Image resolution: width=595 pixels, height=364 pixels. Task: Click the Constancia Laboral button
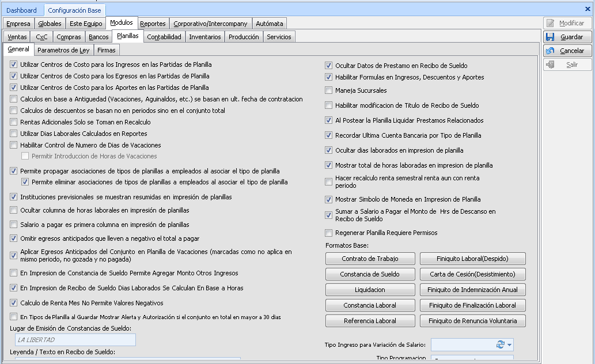370,305
